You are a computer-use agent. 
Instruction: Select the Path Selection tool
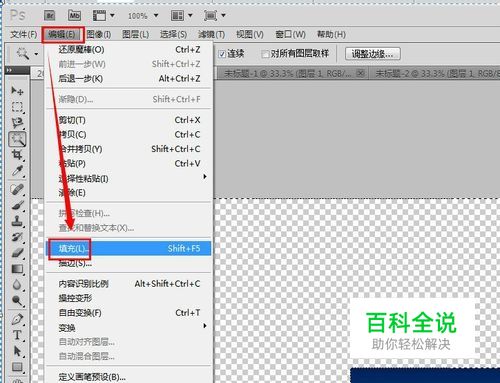tap(17, 351)
